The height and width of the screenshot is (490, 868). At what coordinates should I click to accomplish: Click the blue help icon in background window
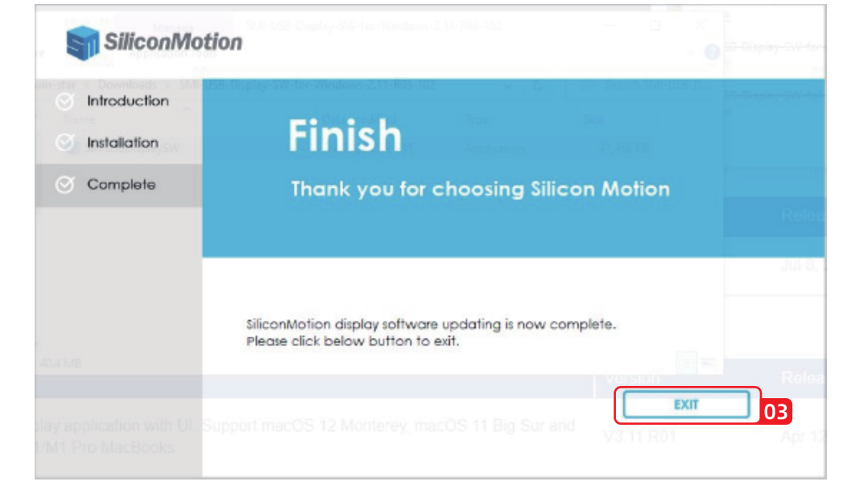pos(712,52)
